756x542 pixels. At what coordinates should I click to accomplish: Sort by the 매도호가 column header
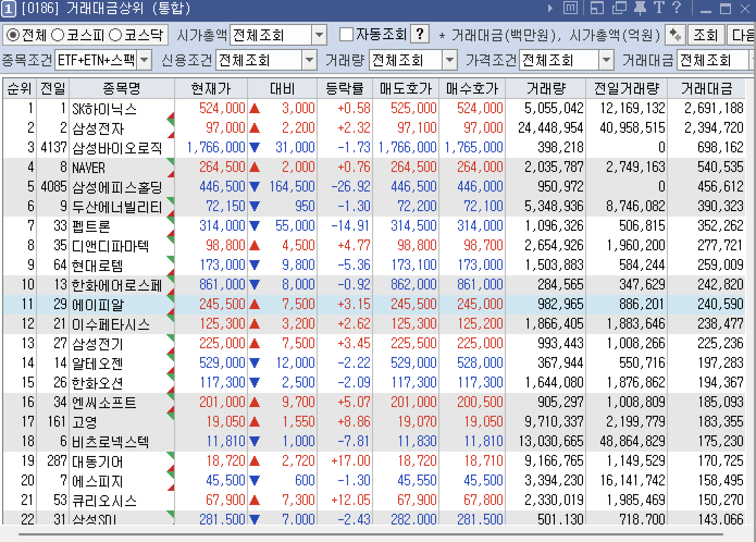(x=406, y=88)
